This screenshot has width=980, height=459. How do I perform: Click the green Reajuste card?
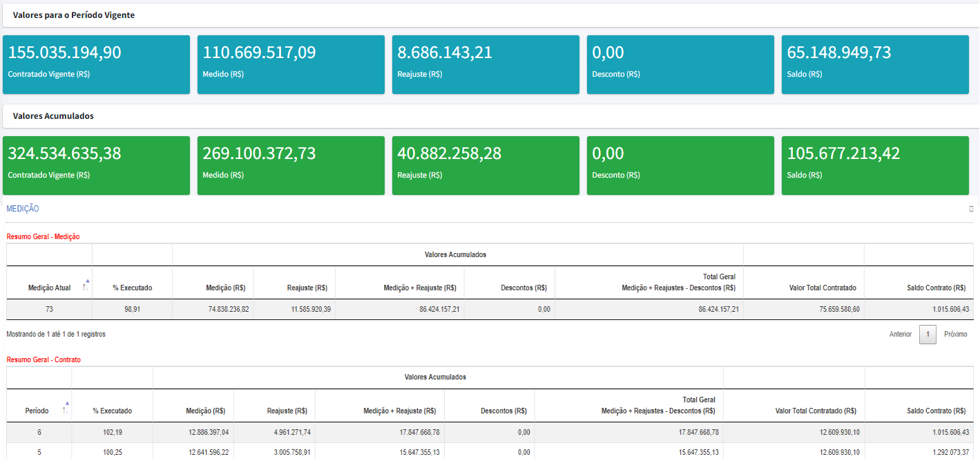click(x=486, y=165)
